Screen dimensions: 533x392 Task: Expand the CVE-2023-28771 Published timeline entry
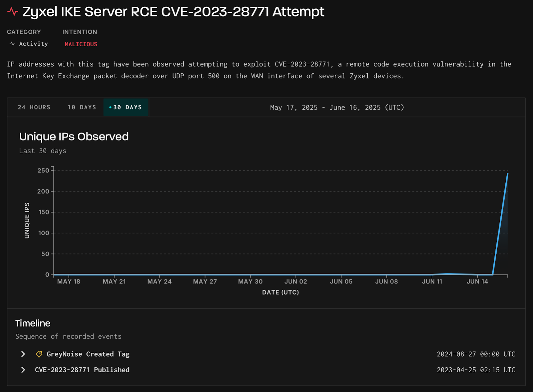23,370
